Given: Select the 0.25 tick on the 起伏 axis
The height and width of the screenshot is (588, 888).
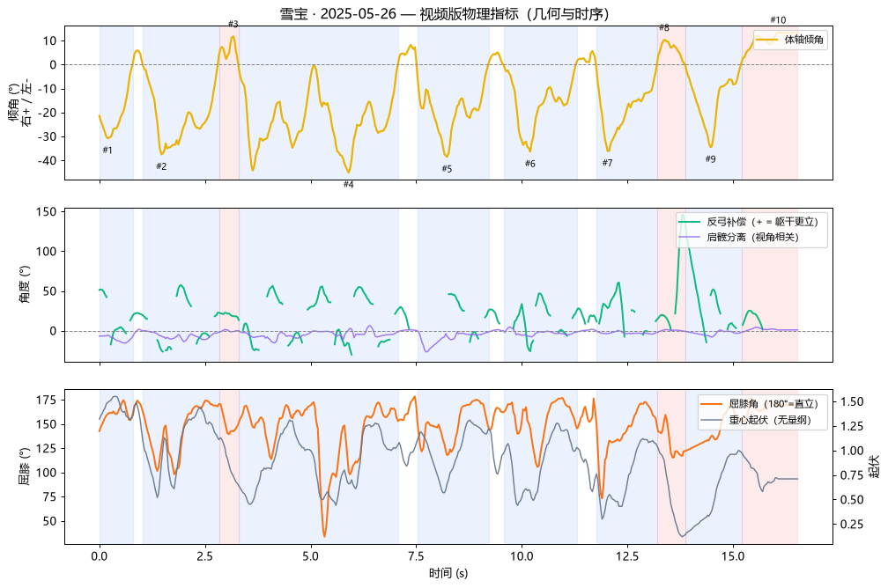Looking at the screenshot, I should 852,525.
